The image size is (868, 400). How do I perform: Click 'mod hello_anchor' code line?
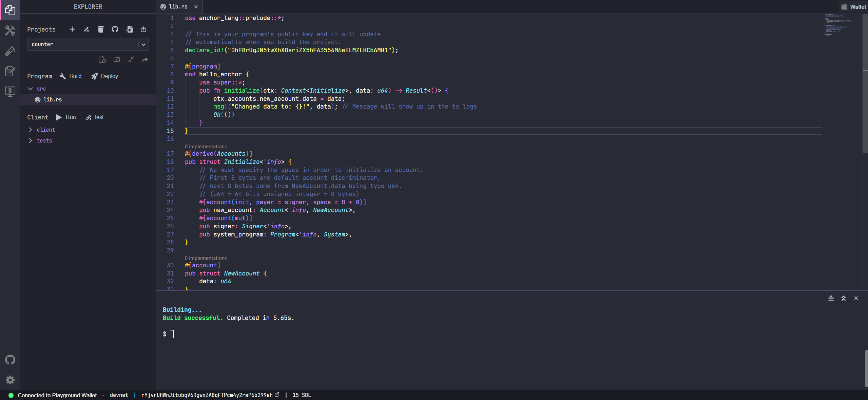tap(217, 74)
